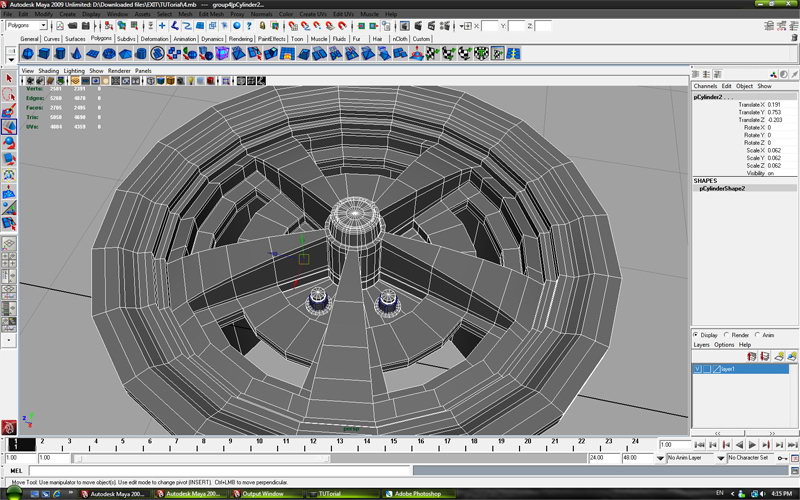
Task: Click the Channels menu in Channel Box
Action: click(x=706, y=86)
